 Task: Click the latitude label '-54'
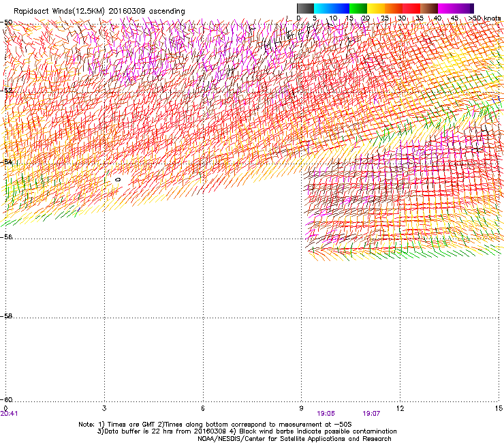(6, 162)
